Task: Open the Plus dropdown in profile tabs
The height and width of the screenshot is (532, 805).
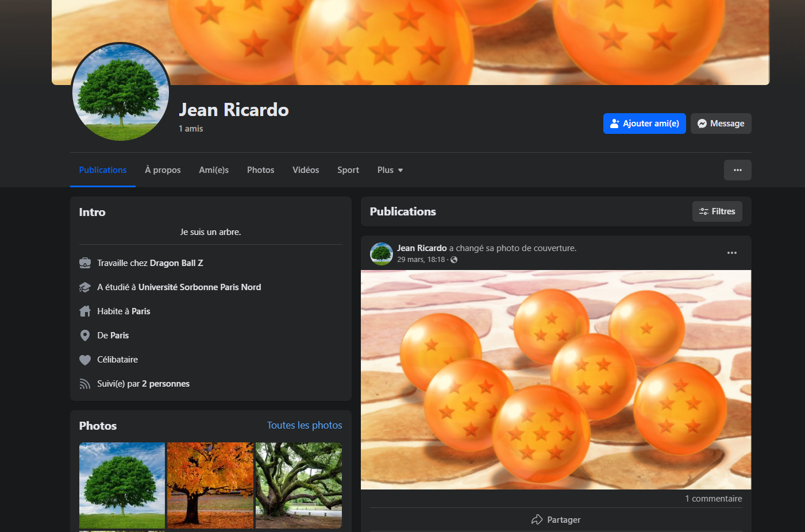Action: (x=390, y=170)
